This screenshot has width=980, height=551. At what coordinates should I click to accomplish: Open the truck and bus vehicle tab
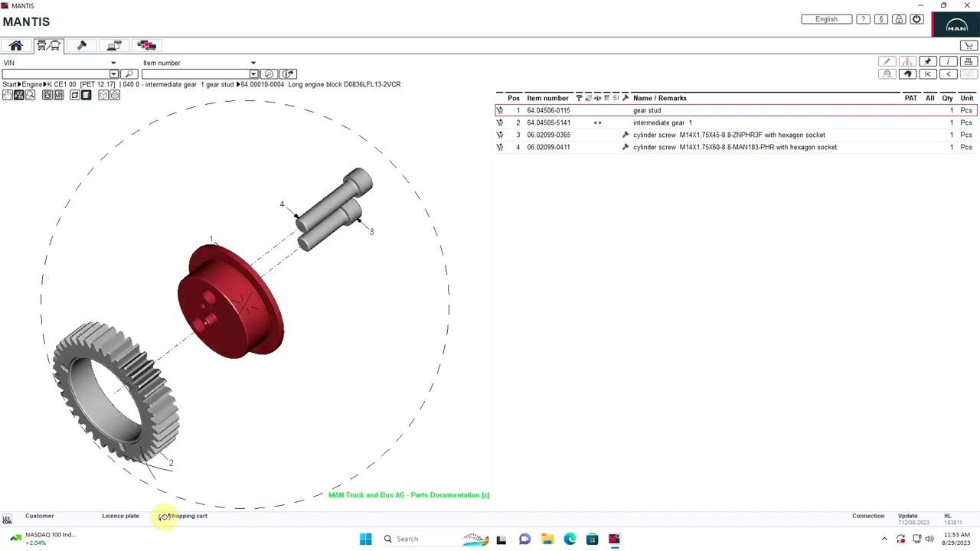point(48,46)
